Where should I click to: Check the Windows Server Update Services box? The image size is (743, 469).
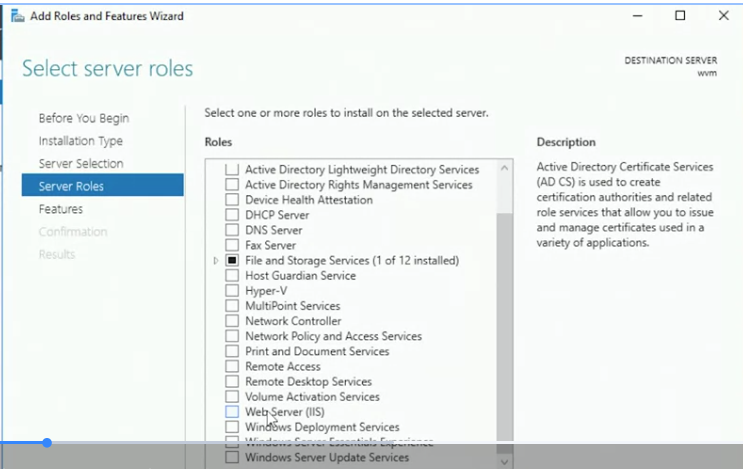(232, 457)
